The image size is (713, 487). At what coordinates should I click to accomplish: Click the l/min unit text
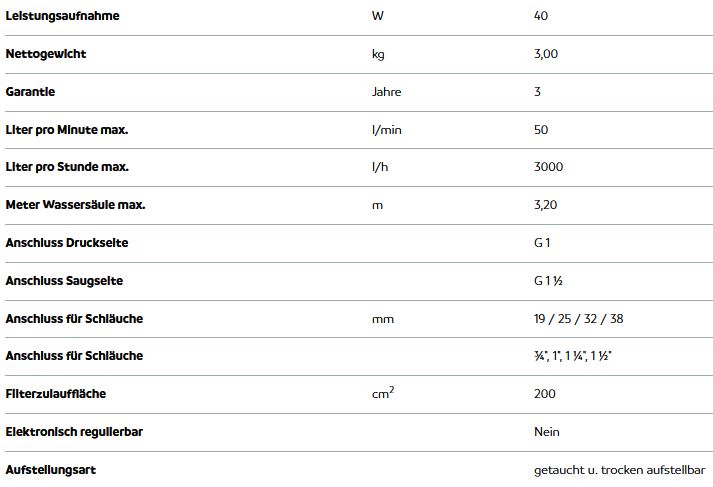click(387, 130)
